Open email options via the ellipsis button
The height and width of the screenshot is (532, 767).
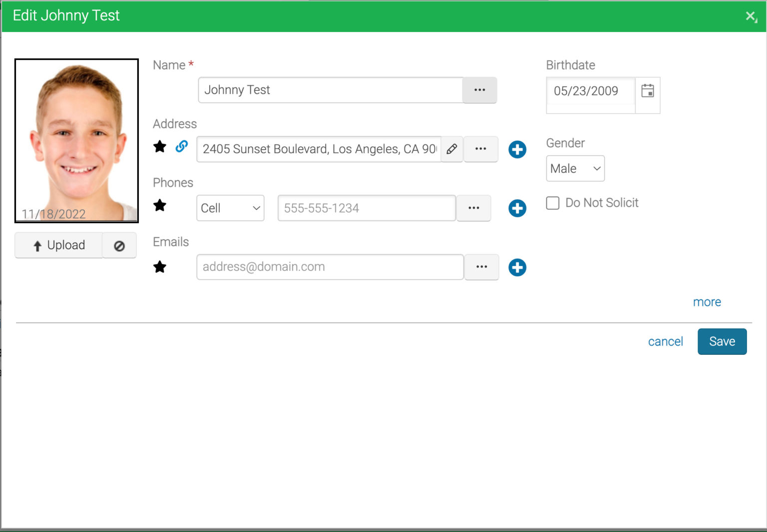[x=481, y=267]
